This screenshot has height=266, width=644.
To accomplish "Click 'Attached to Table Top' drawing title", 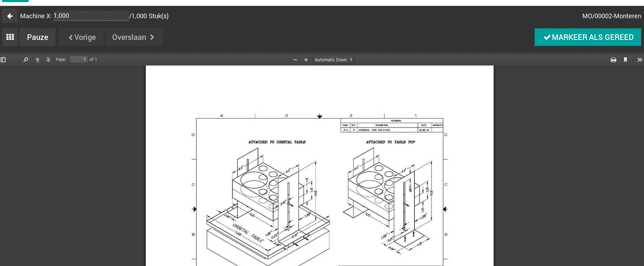I will [391, 142].
